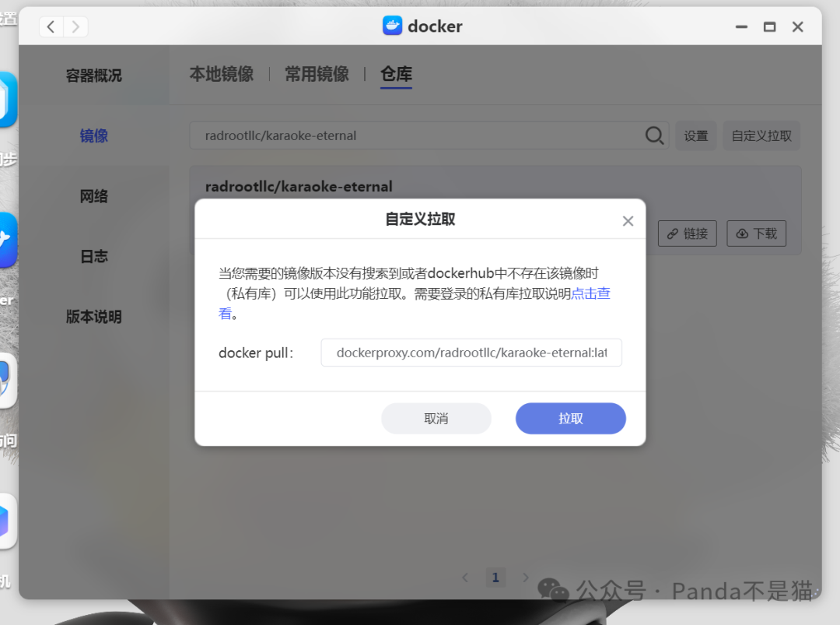Select 镜像 in sidebar
This screenshot has width=840, height=625.
click(x=94, y=135)
